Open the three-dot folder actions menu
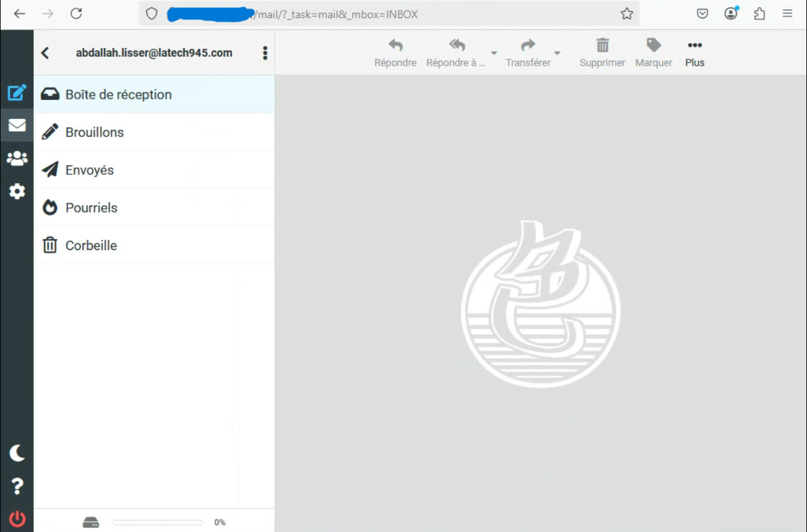Screen dimensions: 807x532 click(265, 53)
